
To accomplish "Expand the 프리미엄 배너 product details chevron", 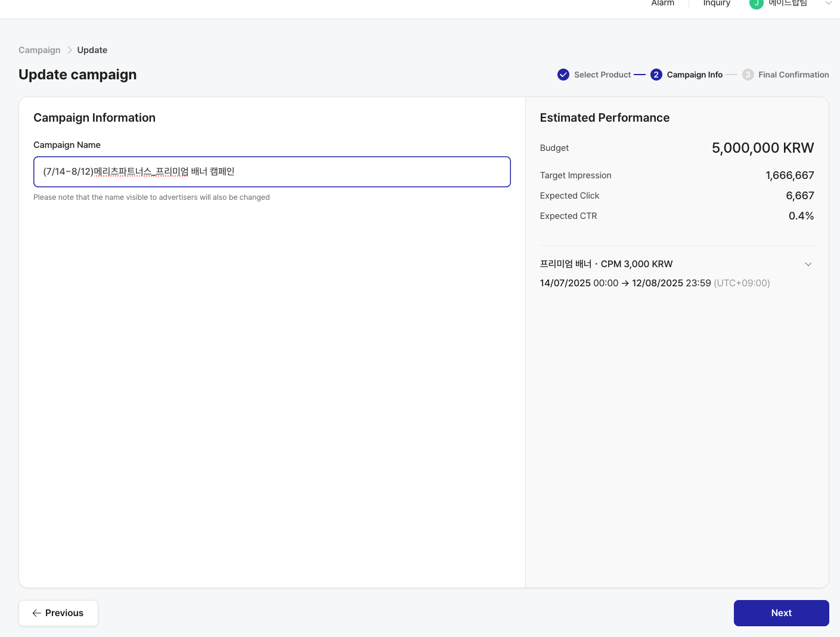I will (808, 264).
